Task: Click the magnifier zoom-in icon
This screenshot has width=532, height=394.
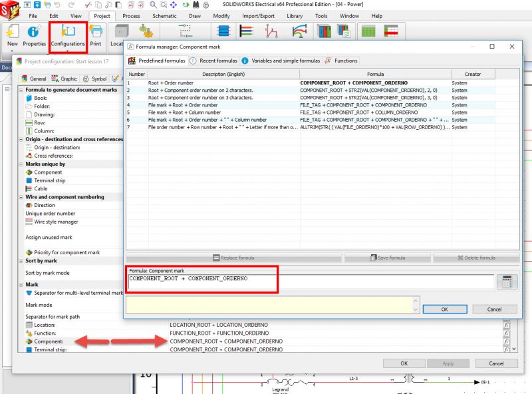Action: [x=153, y=5]
